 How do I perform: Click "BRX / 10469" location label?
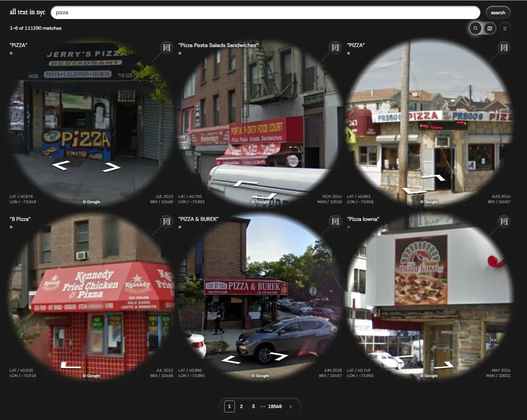162,202
